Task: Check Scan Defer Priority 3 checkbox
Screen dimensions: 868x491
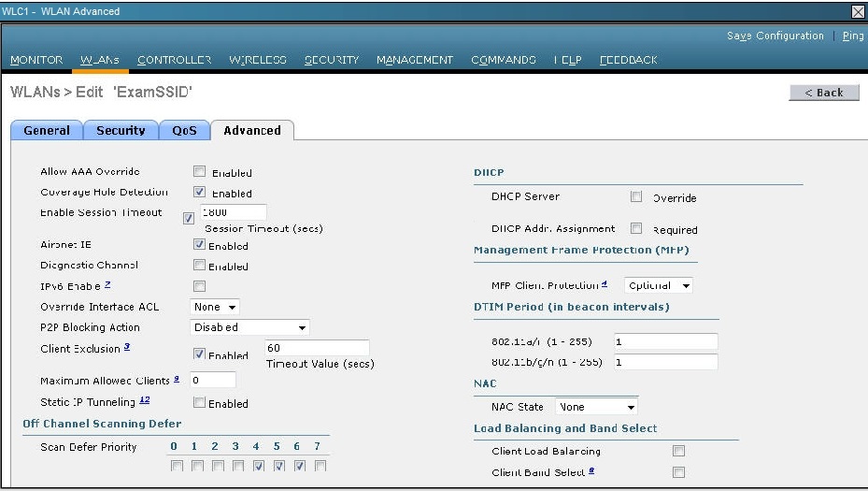Action: pos(238,466)
